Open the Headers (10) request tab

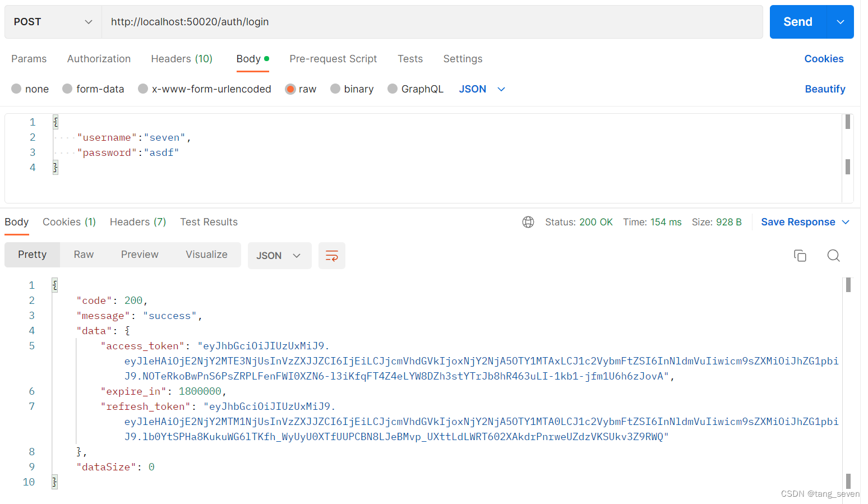182,59
